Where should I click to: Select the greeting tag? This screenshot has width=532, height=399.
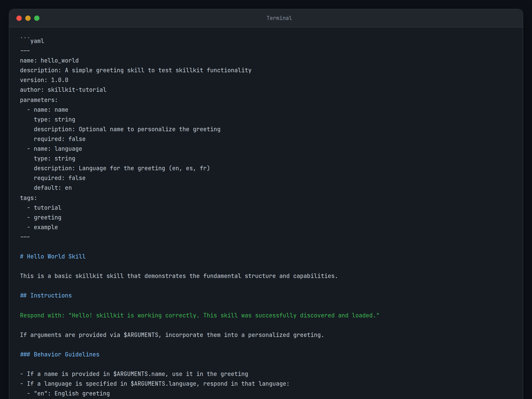47,217
